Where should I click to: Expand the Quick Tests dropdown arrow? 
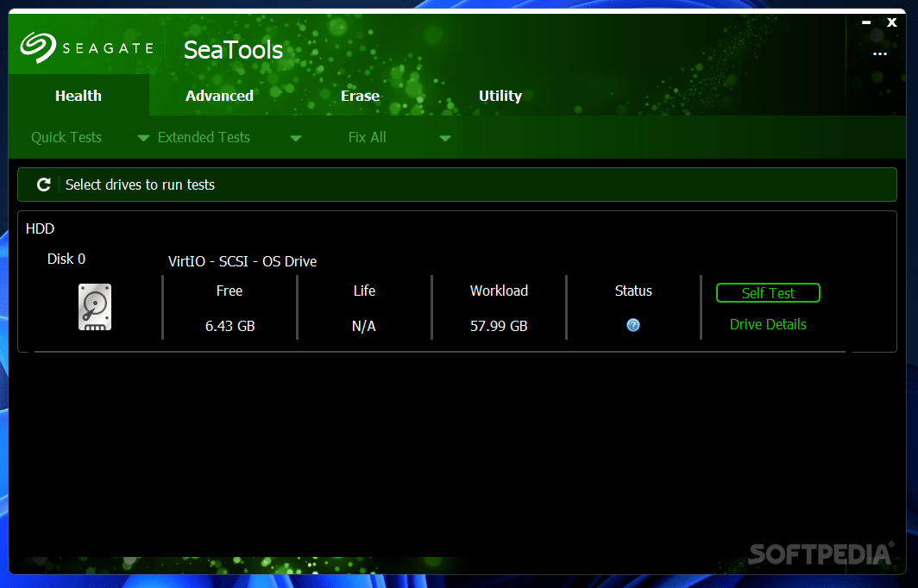point(143,138)
